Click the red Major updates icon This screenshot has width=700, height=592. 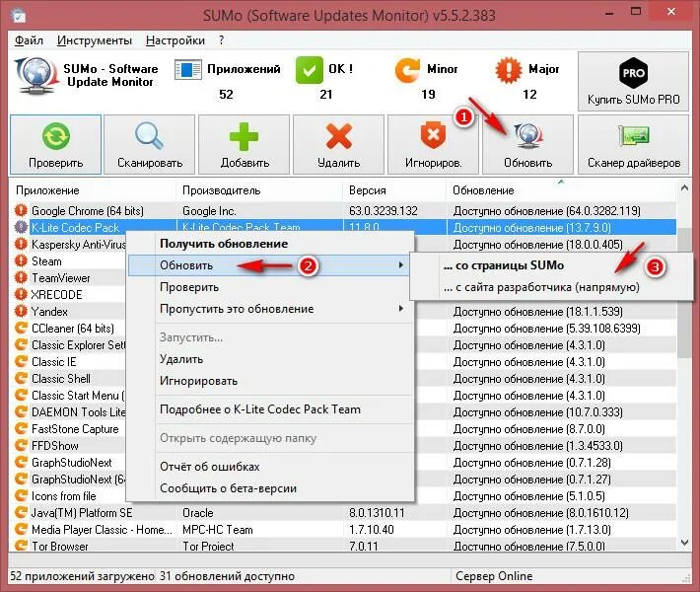pyautogui.click(x=509, y=70)
